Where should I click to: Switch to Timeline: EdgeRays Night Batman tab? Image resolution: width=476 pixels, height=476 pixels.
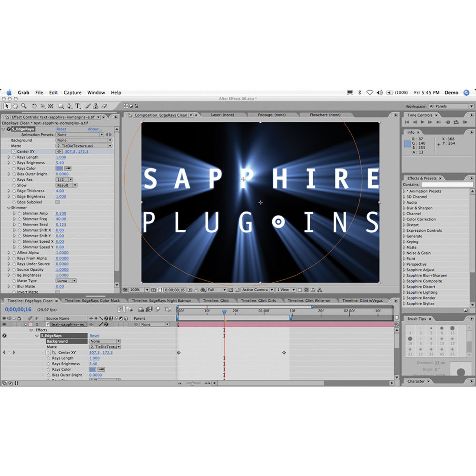161,300
